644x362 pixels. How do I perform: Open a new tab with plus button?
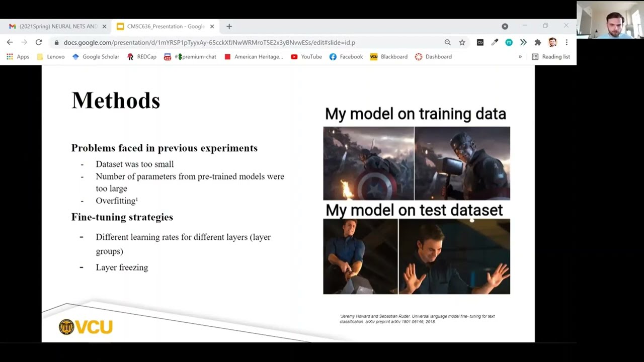pos(229,26)
